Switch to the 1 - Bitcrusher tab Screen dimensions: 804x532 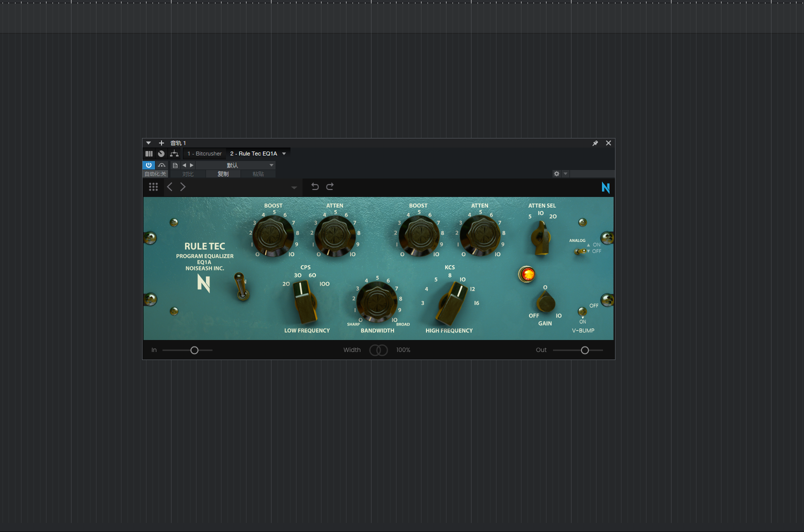(204, 153)
